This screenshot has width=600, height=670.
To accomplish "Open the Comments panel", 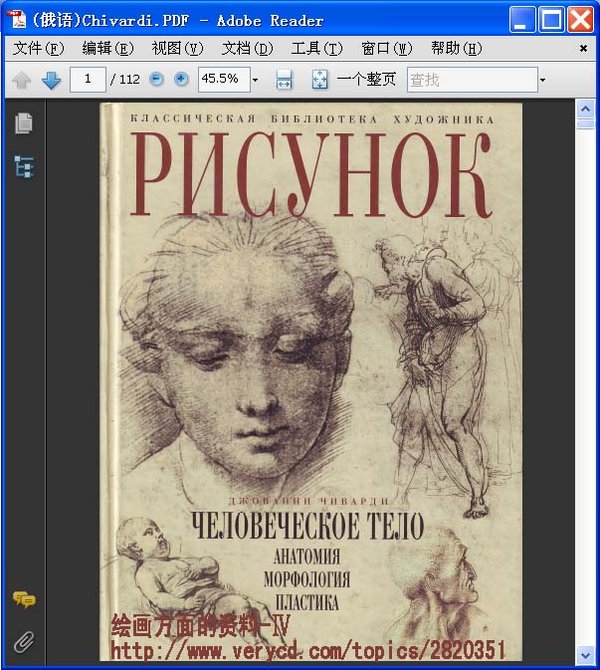I will [24, 600].
